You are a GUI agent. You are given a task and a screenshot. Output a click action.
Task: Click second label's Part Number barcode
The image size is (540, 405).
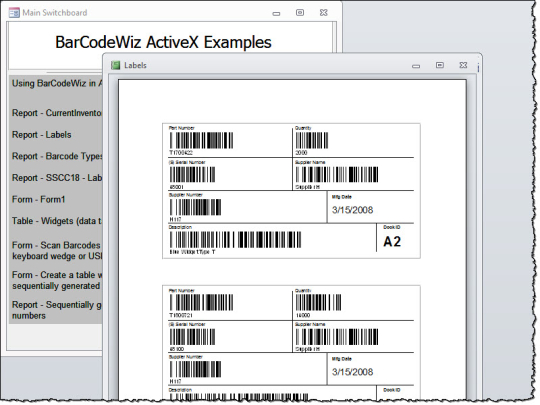201,303
